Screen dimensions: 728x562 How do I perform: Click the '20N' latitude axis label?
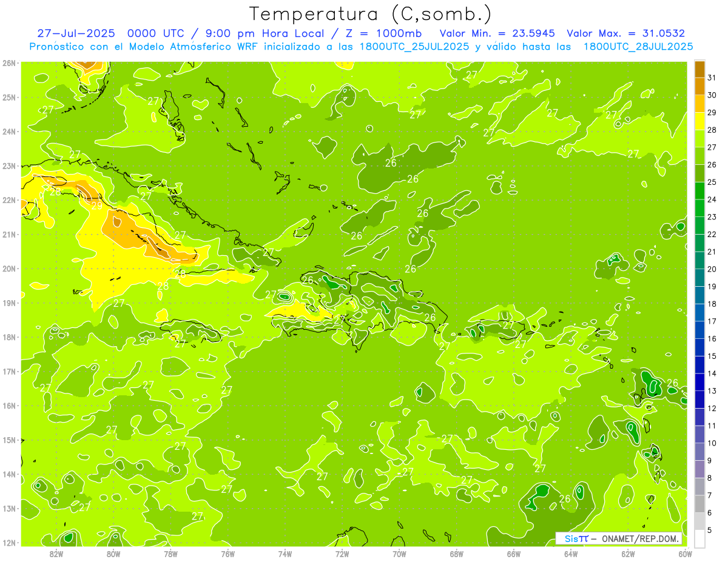[x=10, y=269]
